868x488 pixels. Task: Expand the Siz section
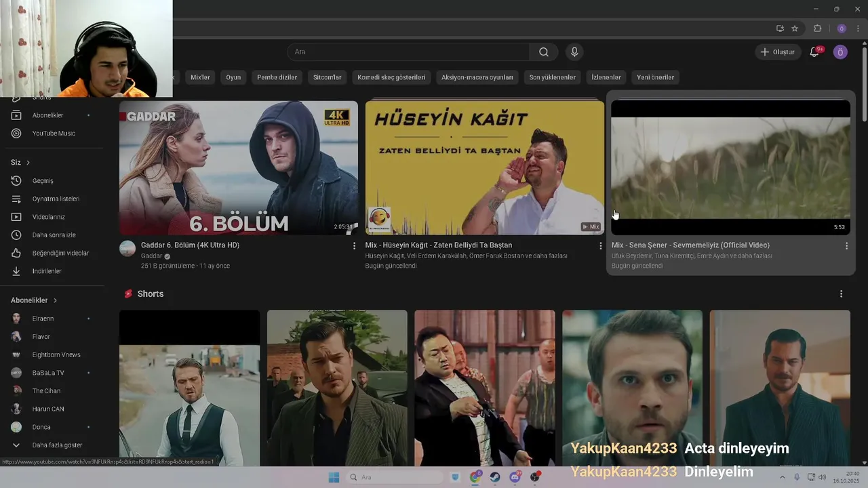(20, 163)
